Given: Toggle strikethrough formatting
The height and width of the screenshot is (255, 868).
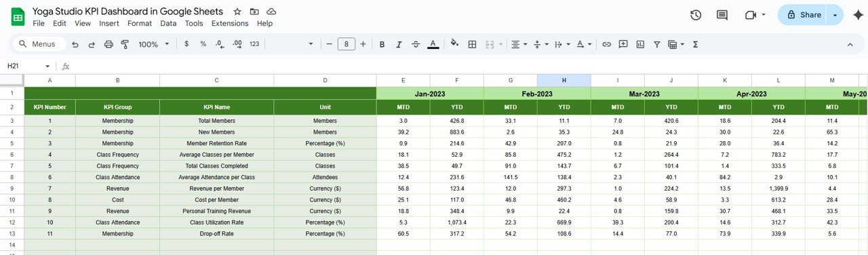Looking at the screenshot, I should click(416, 44).
